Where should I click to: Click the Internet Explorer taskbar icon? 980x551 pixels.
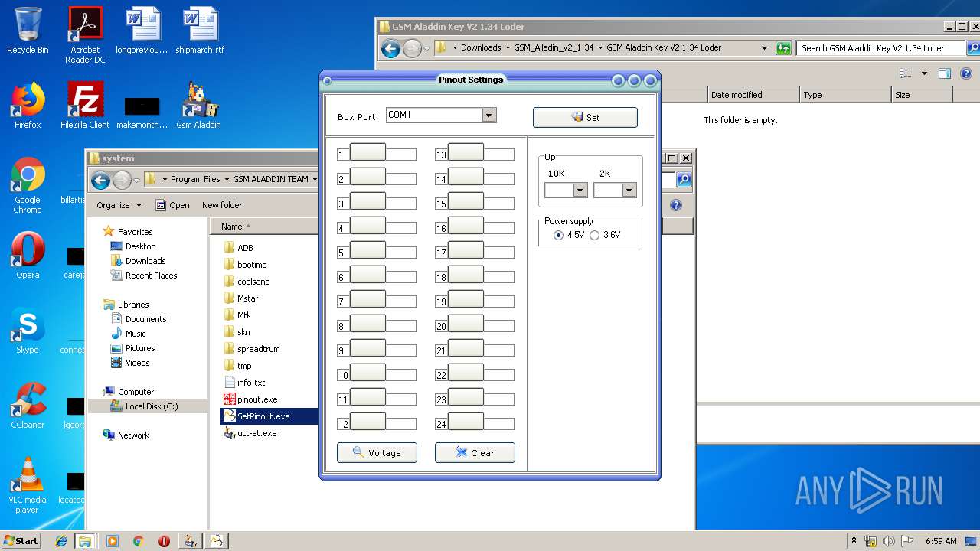(61, 541)
